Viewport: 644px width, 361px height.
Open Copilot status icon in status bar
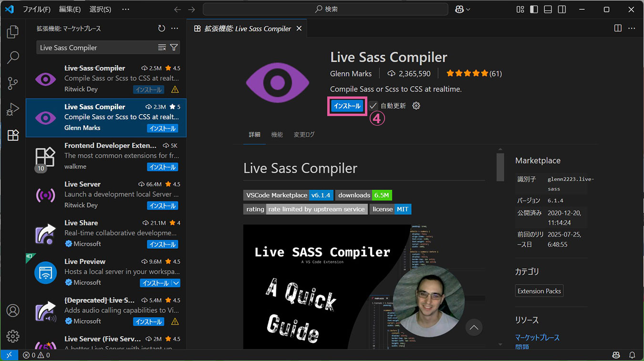tap(616, 355)
